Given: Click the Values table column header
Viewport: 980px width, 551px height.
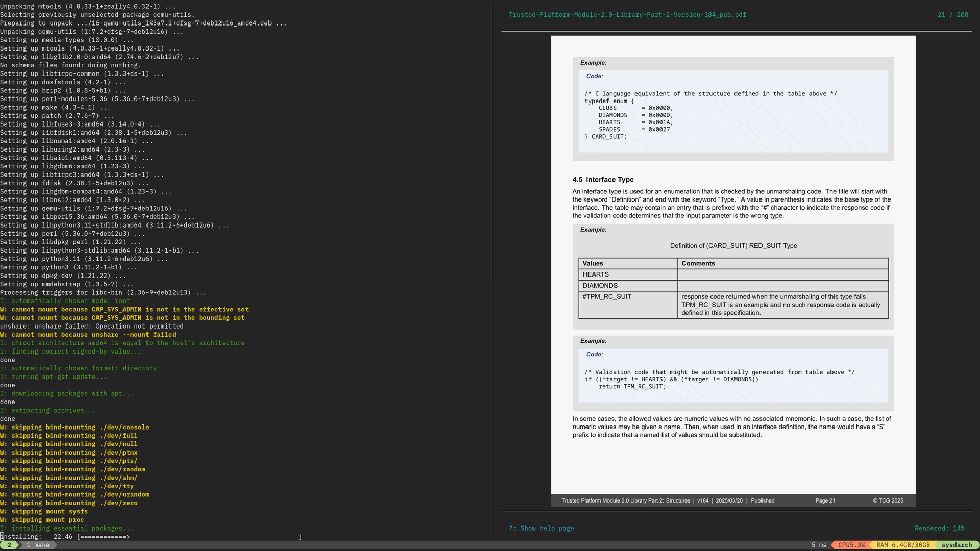Looking at the screenshot, I should pos(593,263).
